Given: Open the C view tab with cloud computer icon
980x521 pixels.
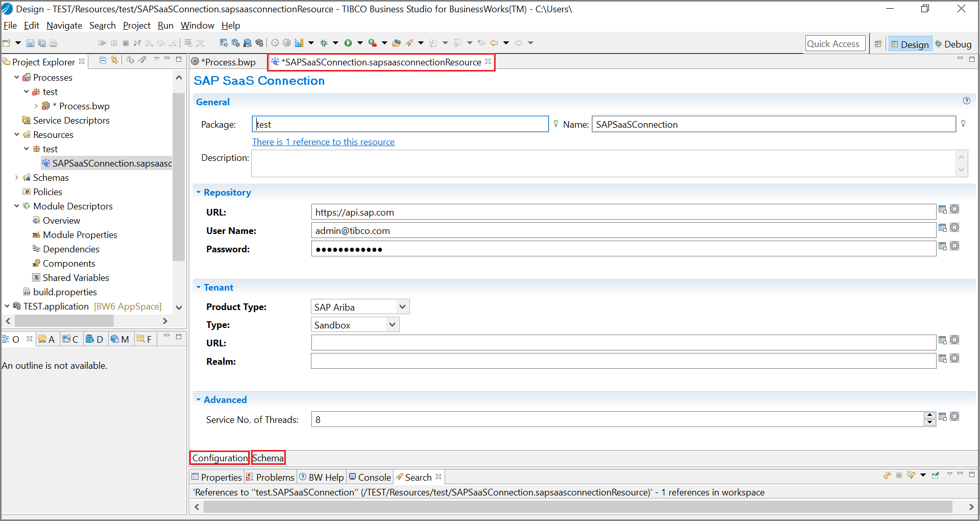Looking at the screenshot, I should coord(70,339).
